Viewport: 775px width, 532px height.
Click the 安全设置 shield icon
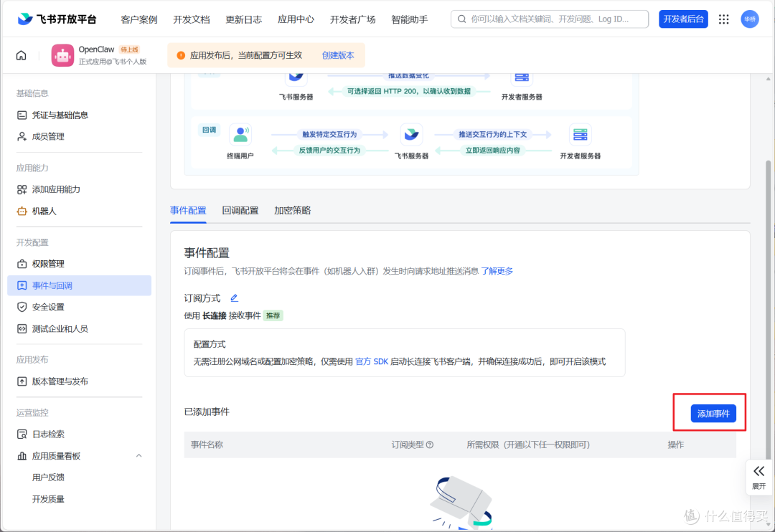[22, 308]
